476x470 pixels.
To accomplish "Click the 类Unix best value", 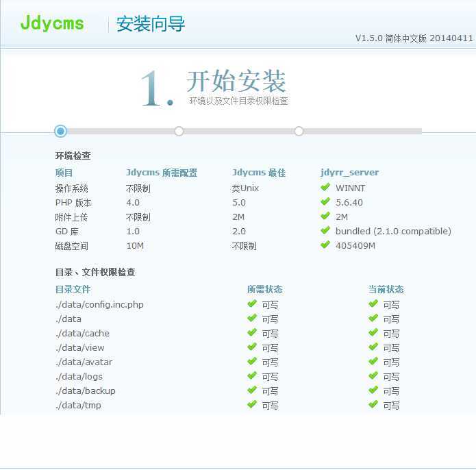I will pyautogui.click(x=245, y=188).
